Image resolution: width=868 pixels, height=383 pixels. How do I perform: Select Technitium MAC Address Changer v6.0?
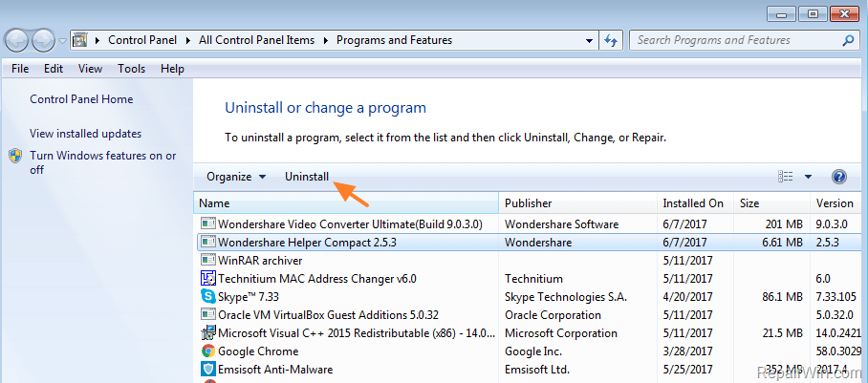point(532,278)
